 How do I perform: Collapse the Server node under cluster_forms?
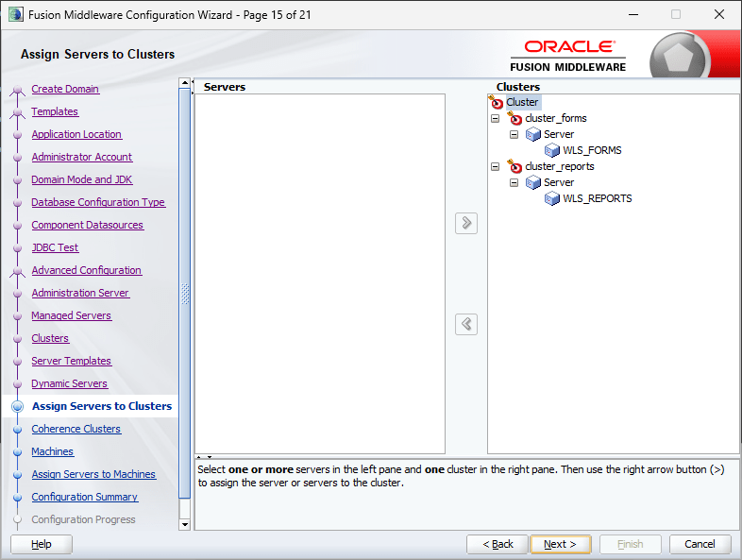pyautogui.click(x=514, y=134)
